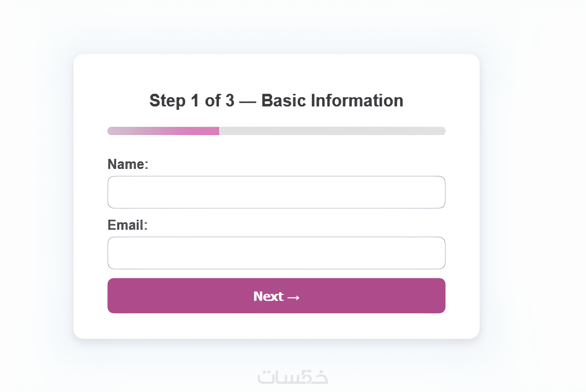
Task: Click the gray unfilled progress bar portion
Action: (332, 131)
